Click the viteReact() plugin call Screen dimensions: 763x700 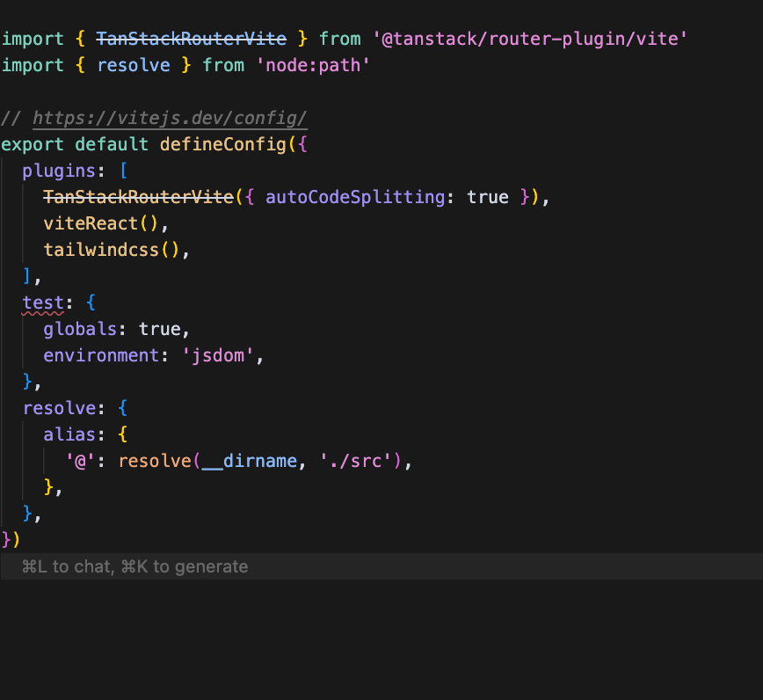(x=101, y=223)
